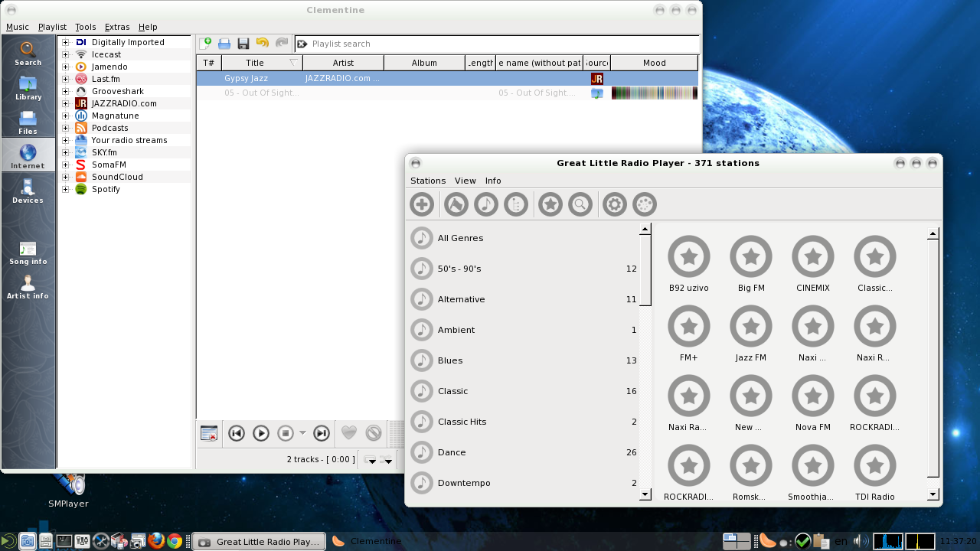Screen dimensions: 980x551
Task: Toggle the star on Jazz FM station
Action: tap(750, 326)
